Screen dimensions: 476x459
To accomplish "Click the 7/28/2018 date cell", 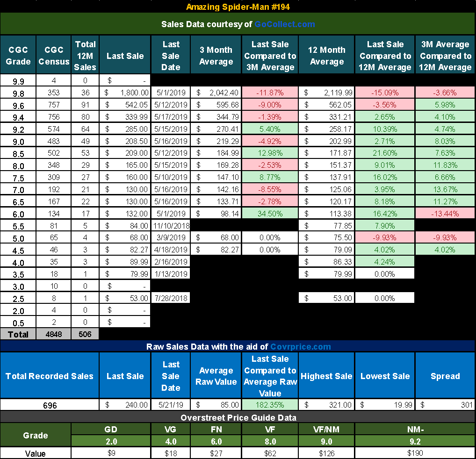I will tap(171, 298).
